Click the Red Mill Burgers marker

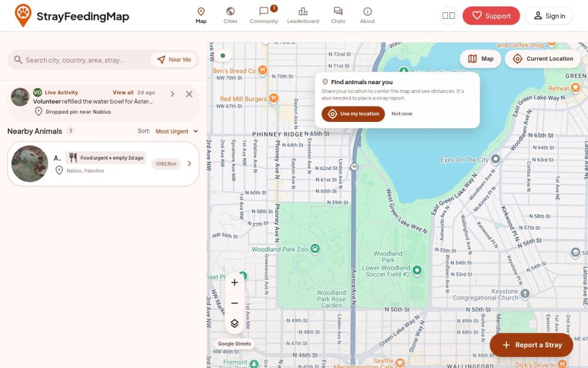274,98
